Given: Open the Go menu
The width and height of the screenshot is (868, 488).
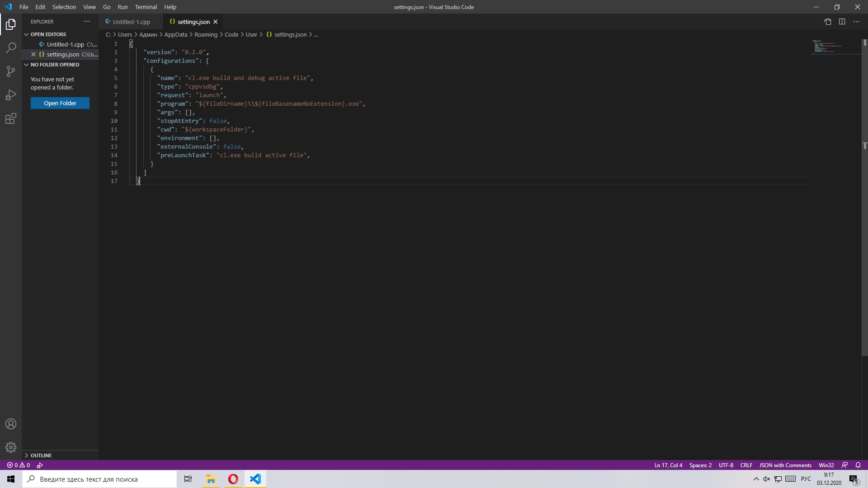Looking at the screenshot, I should click(x=107, y=7).
